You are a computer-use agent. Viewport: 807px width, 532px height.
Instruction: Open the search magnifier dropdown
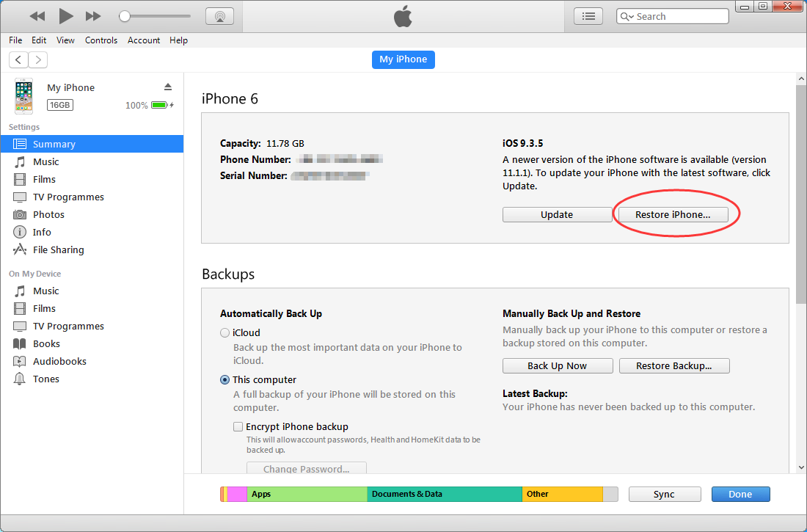(627, 16)
